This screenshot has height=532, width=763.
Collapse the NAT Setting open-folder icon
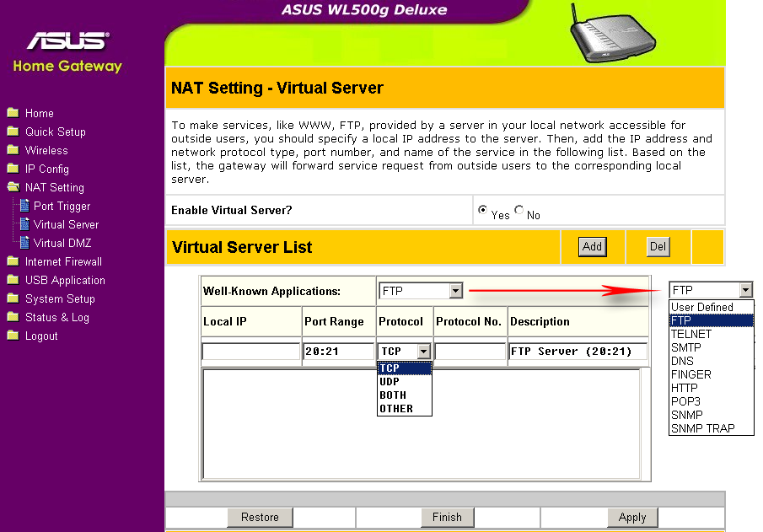13,187
